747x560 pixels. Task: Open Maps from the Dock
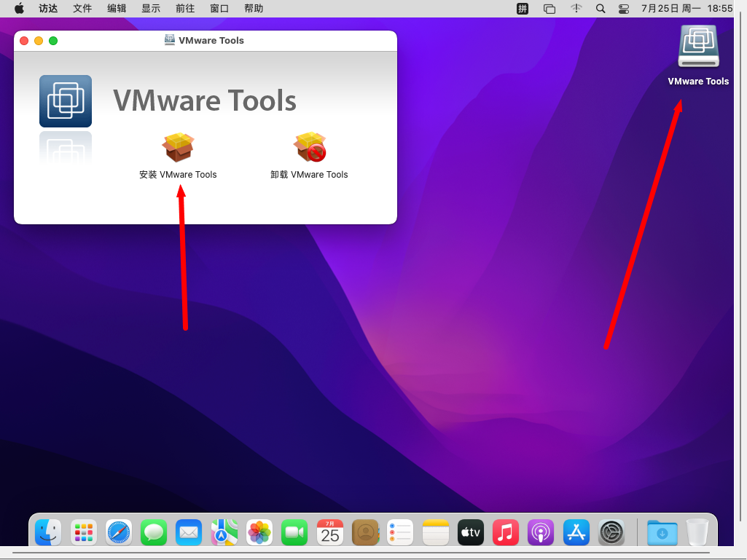pos(224,532)
